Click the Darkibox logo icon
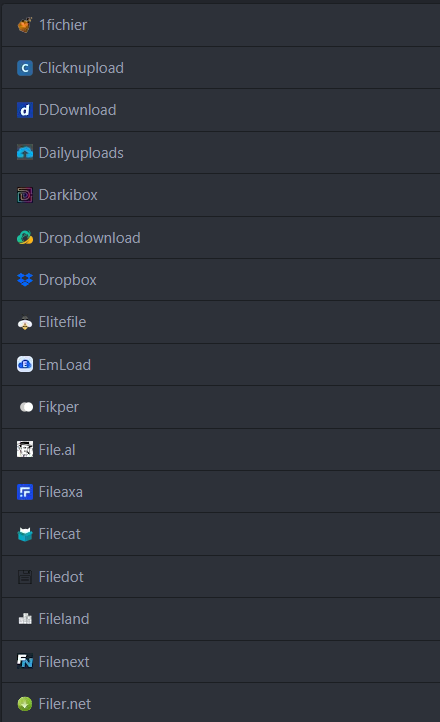The height and width of the screenshot is (722, 440). coord(25,195)
